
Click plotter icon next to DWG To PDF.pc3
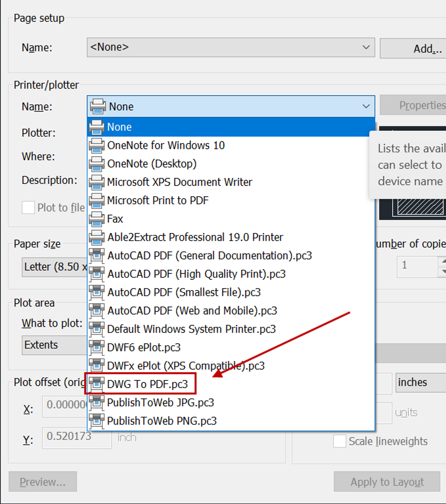(96, 384)
